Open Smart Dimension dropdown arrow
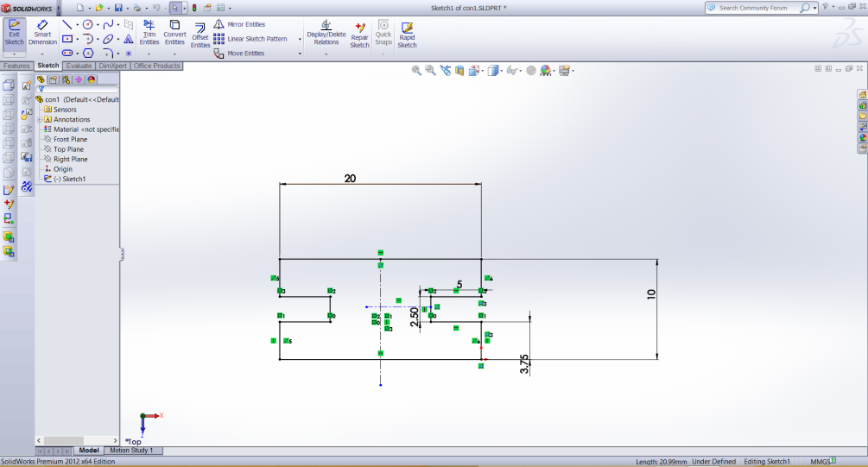This screenshot has height=467, width=868. [x=42, y=54]
